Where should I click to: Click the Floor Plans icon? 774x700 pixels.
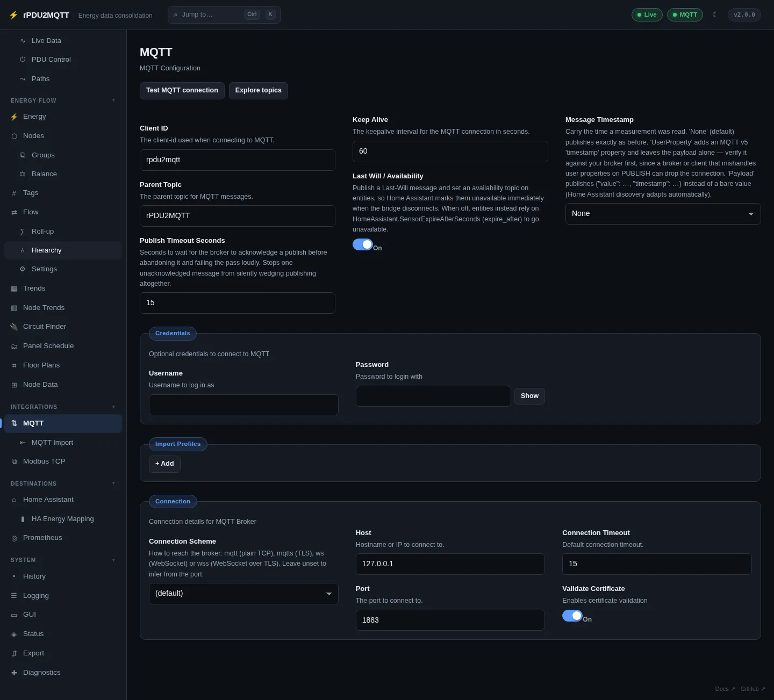coord(14,365)
